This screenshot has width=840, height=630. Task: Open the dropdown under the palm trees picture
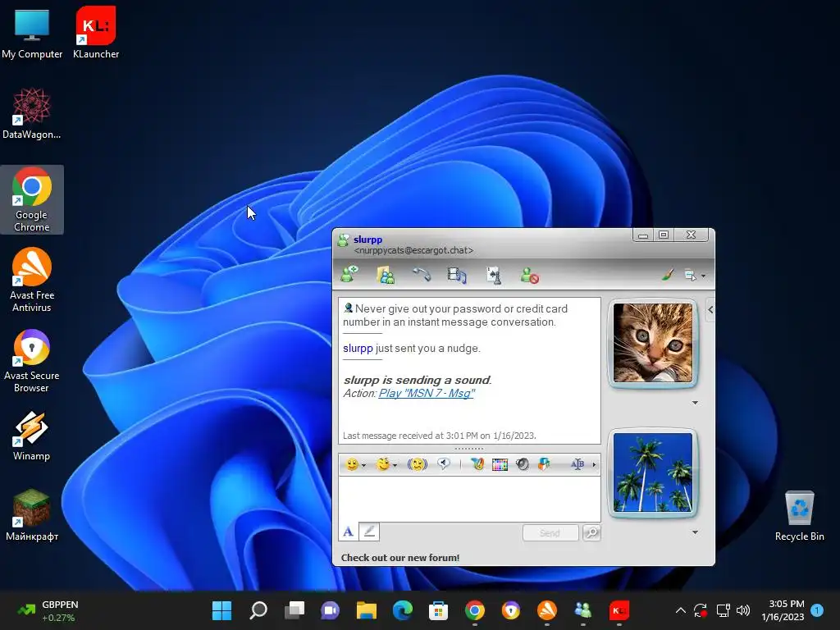695,532
